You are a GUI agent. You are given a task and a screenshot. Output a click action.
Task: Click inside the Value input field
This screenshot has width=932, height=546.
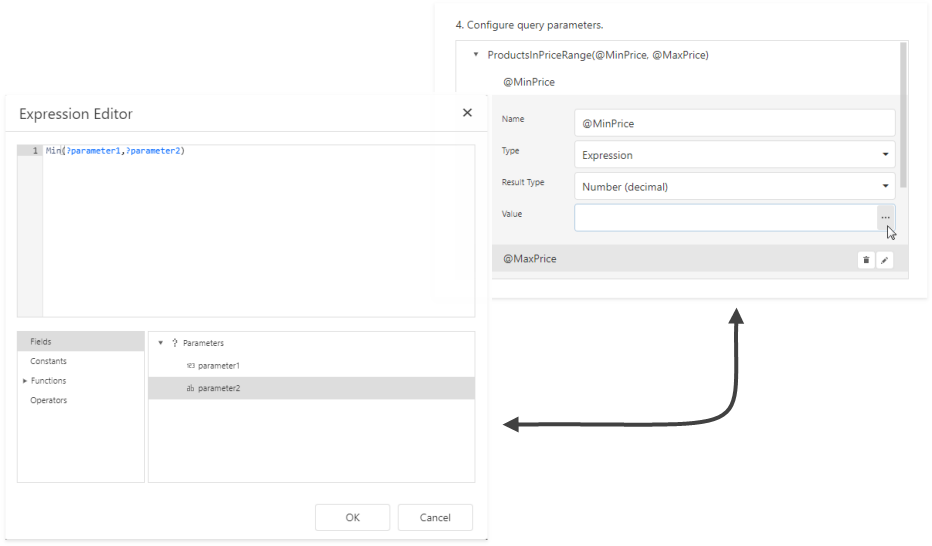(x=725, y=217)
